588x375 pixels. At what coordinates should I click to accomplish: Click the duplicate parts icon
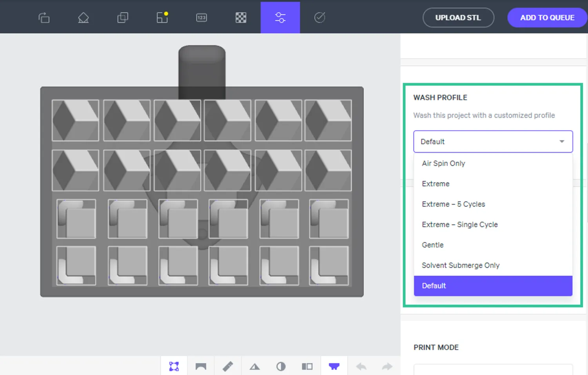(123, 18)
